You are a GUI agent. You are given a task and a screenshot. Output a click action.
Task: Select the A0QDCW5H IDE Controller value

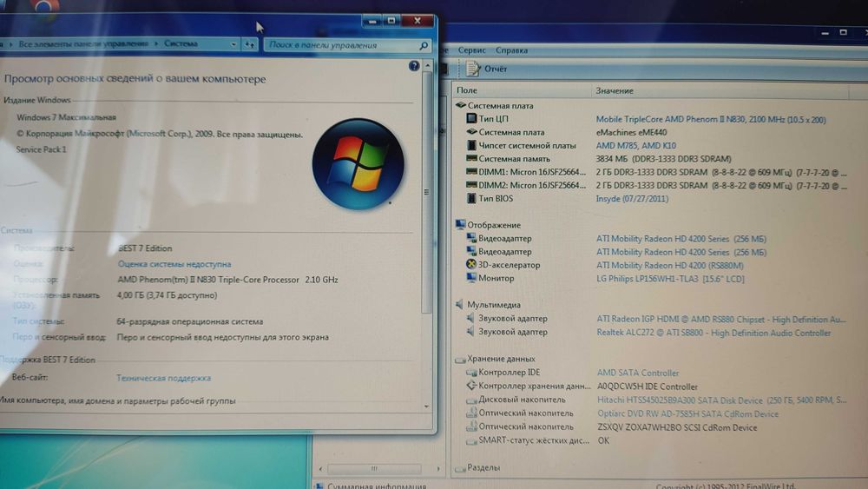(x=648, y=387)
